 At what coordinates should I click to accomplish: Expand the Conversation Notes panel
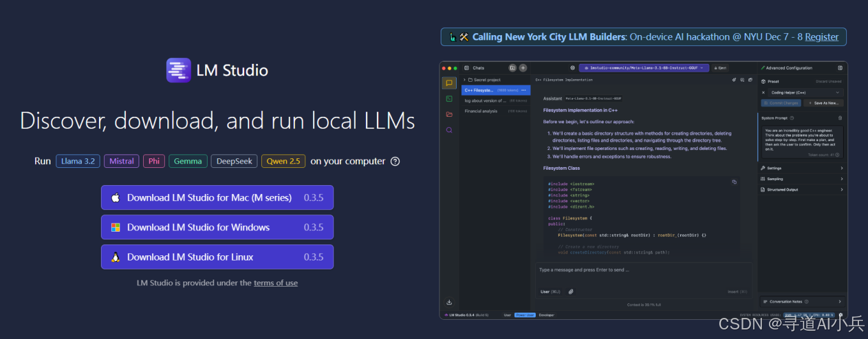tap(802, 301)
